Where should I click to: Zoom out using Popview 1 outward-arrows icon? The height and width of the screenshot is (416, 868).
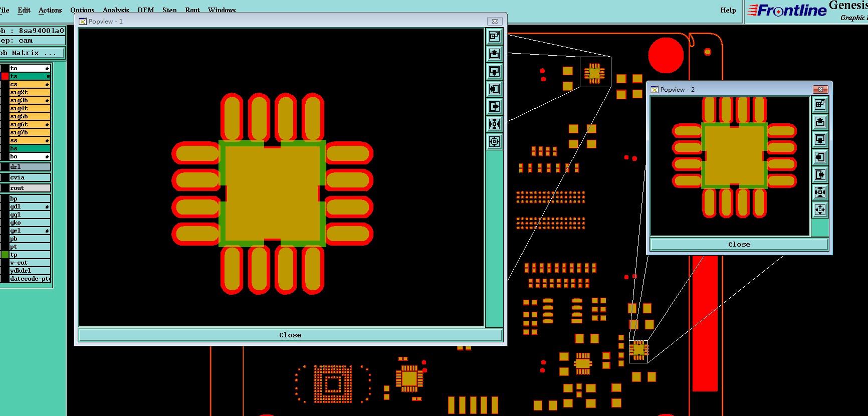[494, 141]
